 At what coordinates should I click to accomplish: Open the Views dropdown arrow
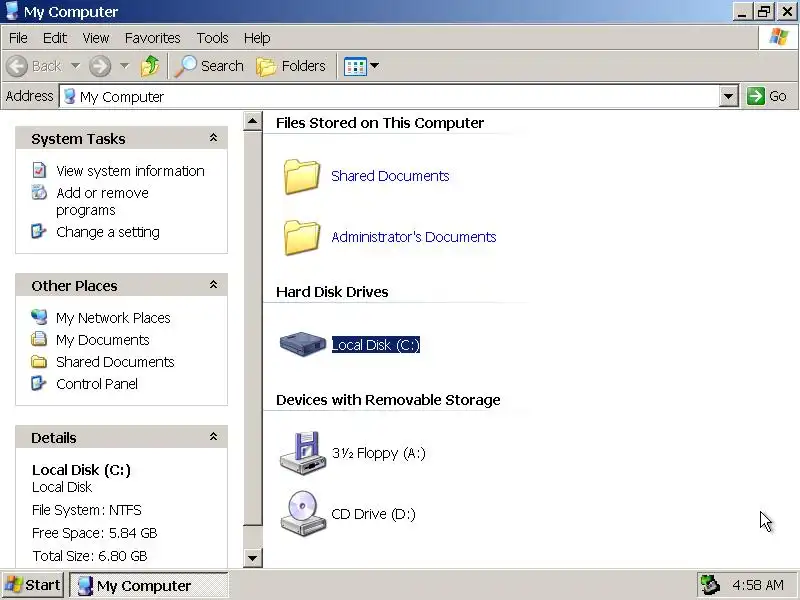pos(374,66)
